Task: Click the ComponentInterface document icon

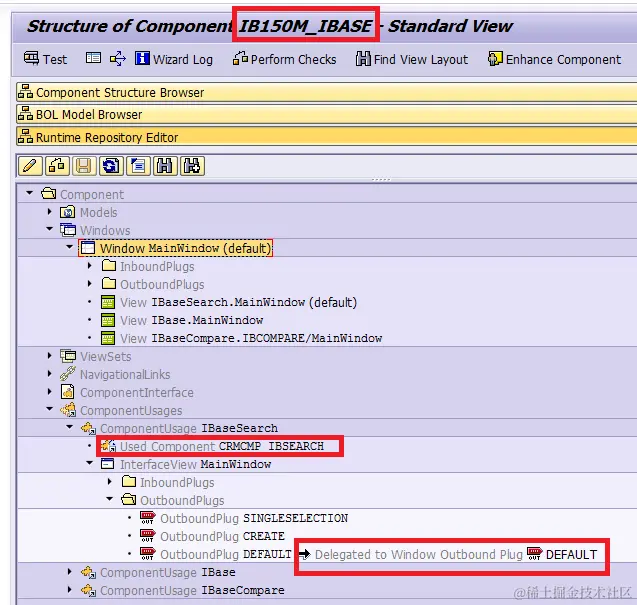Action: pos(67,392)
